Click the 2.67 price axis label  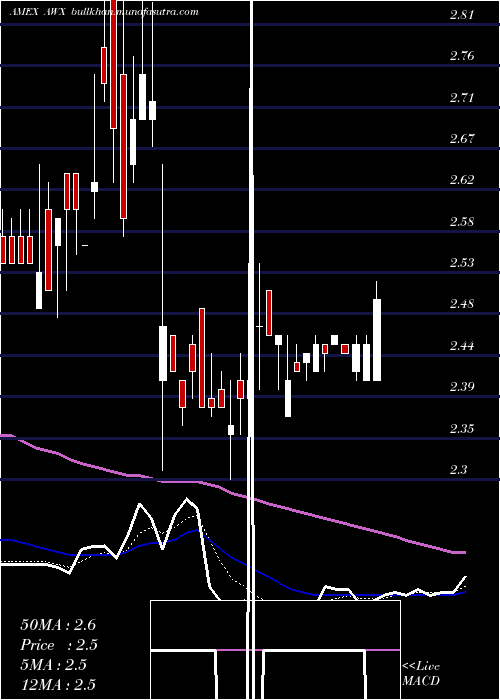462,138
